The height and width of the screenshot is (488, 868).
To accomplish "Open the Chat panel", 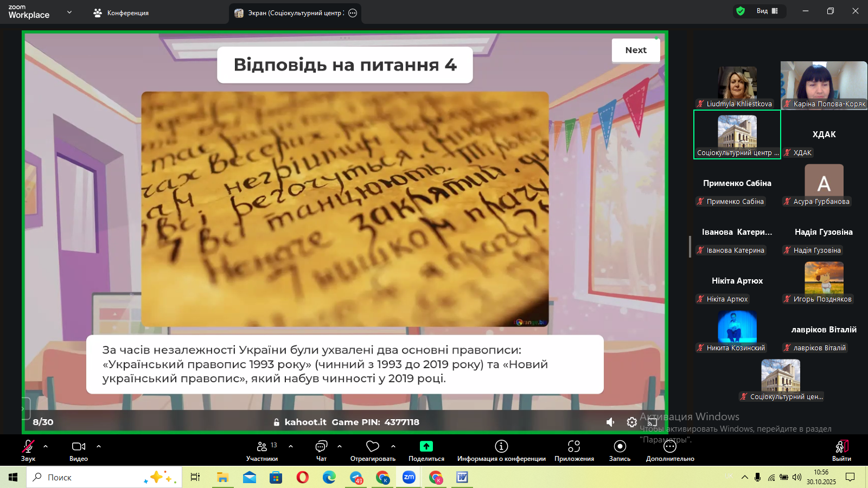I will coord(321,446).
